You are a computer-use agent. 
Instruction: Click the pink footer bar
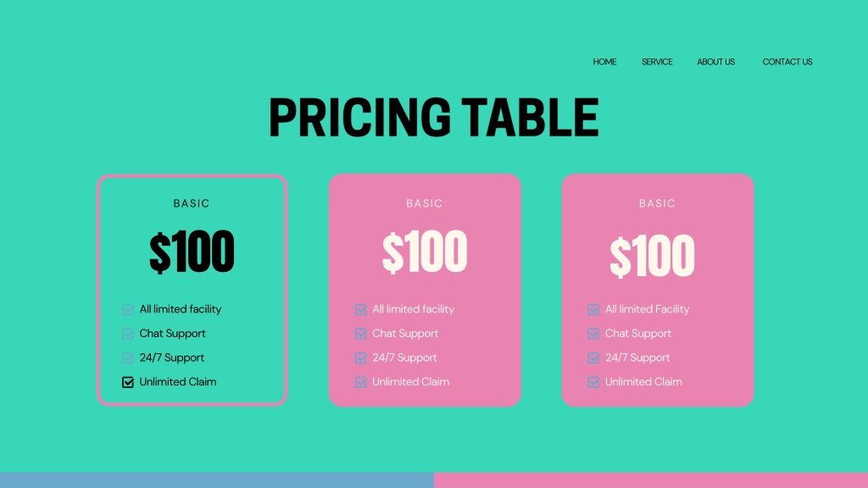coord(651,480)
